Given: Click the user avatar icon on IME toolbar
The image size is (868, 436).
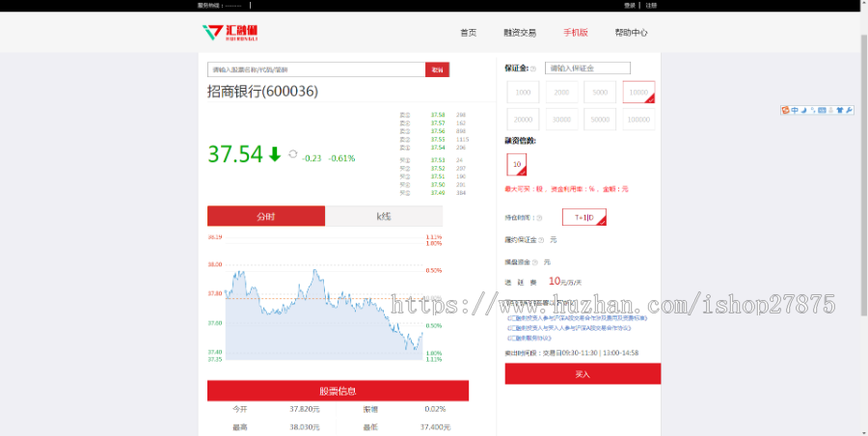Looking at the screenshot, I should (x=831, y=110).
